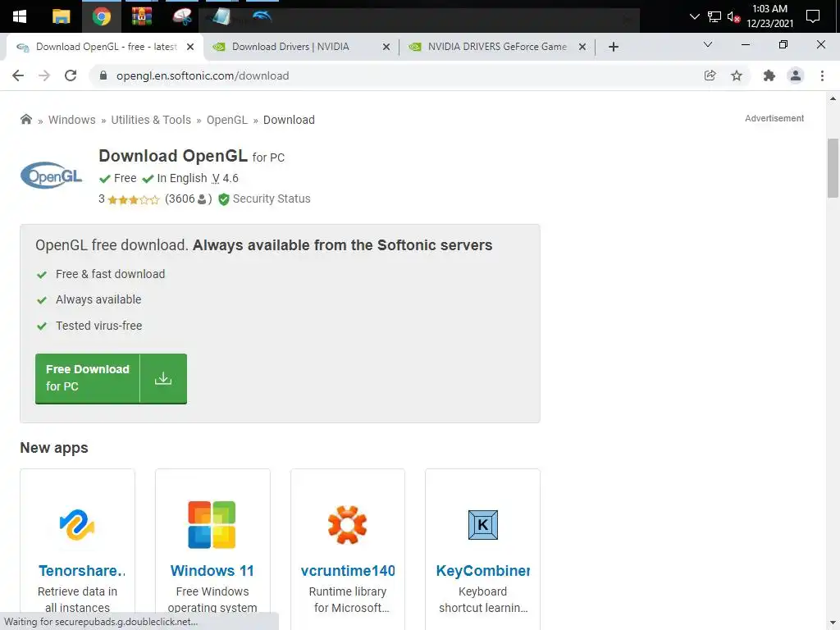
Task: Show hidden system tray icons
Action: [694, 16]
